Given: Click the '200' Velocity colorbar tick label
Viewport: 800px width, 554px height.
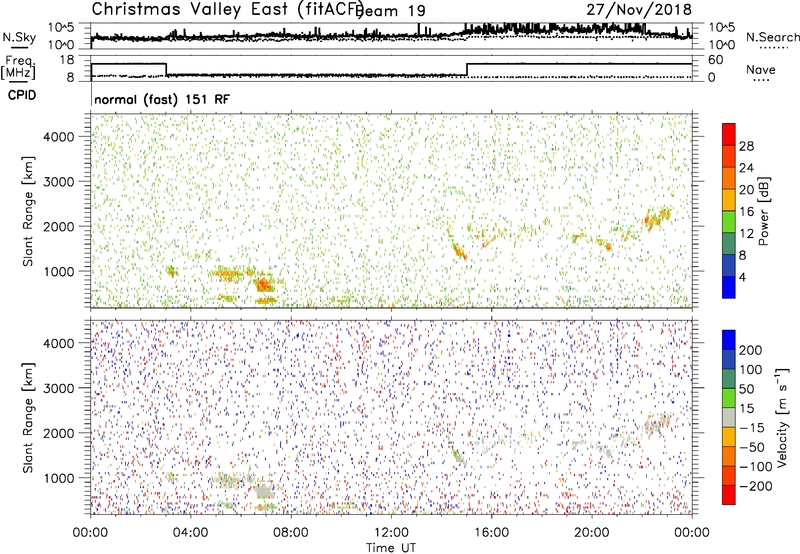Looking at the screenshot, I should pyautogui.click(x=751, y=350).
